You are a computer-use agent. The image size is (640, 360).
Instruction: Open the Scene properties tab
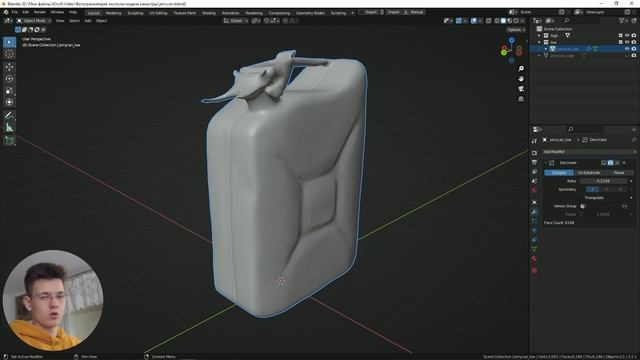(x=534, y=181)
